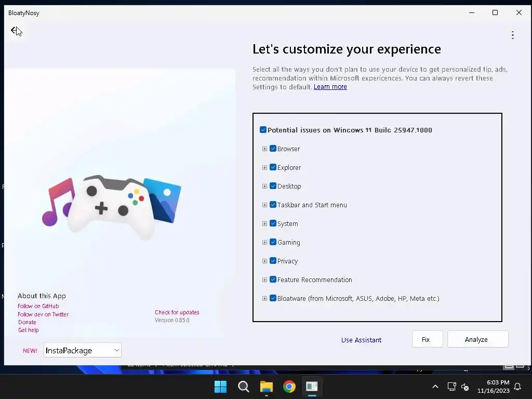The image size is (532, 399).
Task: Open taskbar Search
Action: [243, 387]
